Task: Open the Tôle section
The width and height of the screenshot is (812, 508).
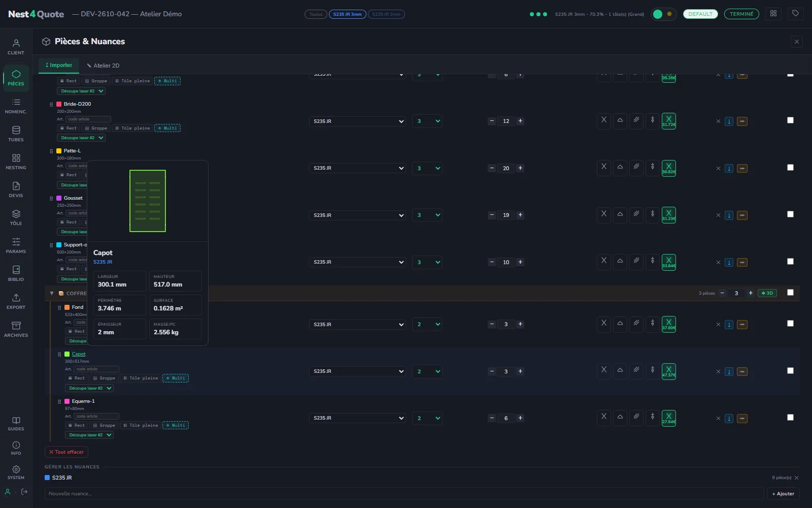Action: click(16, 218)
